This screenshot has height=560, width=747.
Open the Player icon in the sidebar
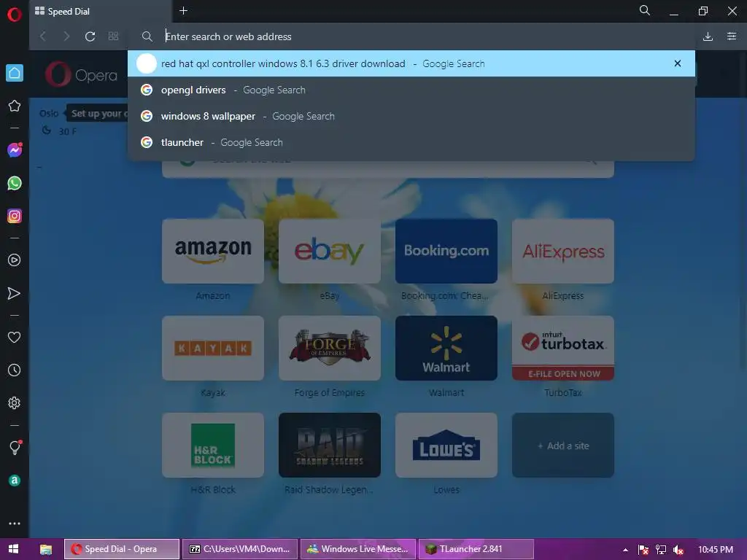pyautogui.click(x=15, y=260)
